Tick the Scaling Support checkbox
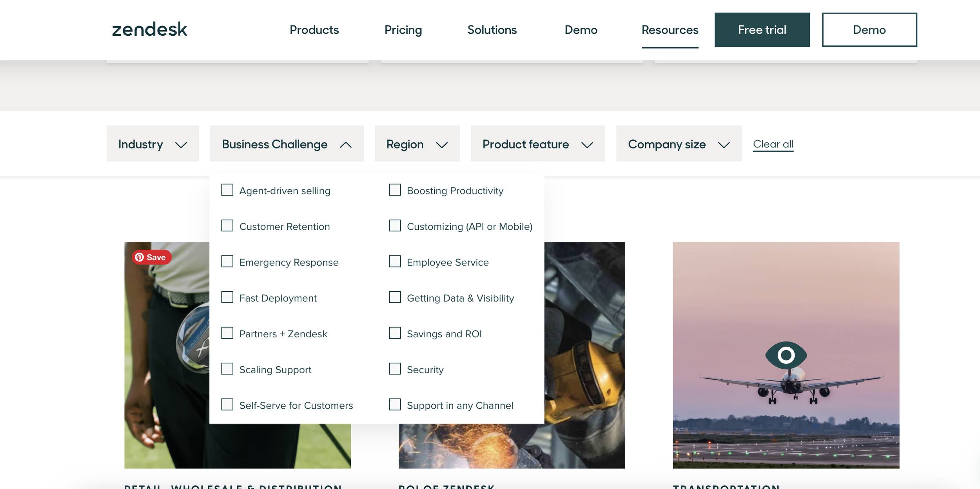980x489 pixels. [227, 369]
